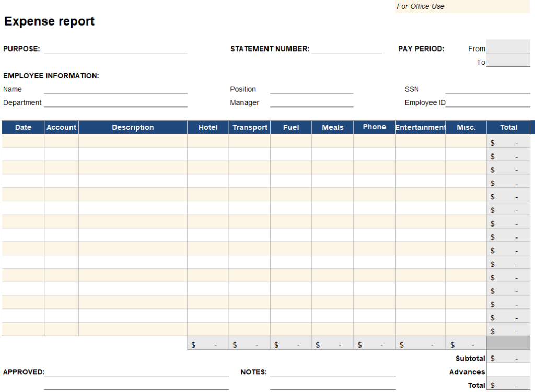Select the Pay Period To cell
Image resolution: width=535 pixels, height=392 pixels.
tap(508, 61)
